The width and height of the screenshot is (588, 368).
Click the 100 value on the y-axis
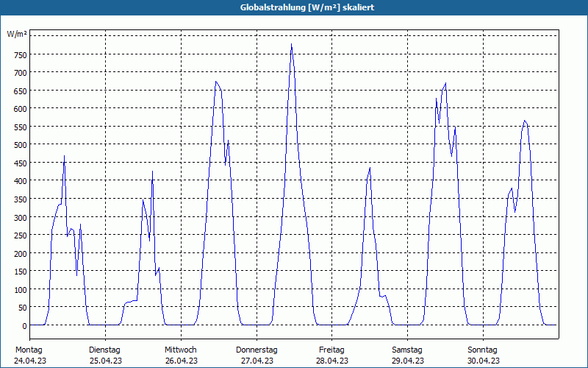point(21,290)
